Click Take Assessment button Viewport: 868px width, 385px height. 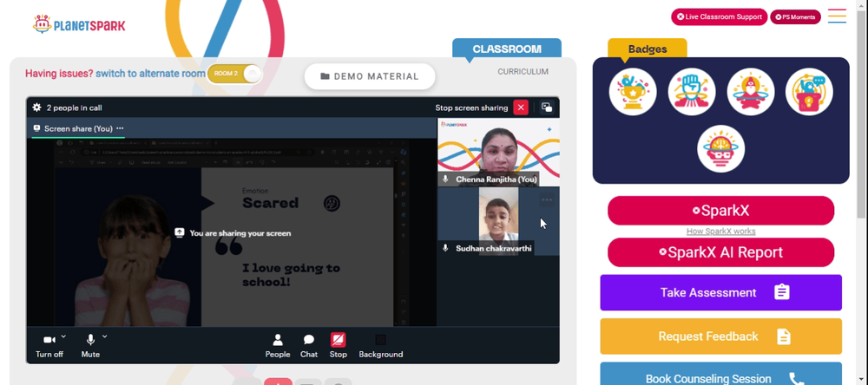[x=720, y=292]
